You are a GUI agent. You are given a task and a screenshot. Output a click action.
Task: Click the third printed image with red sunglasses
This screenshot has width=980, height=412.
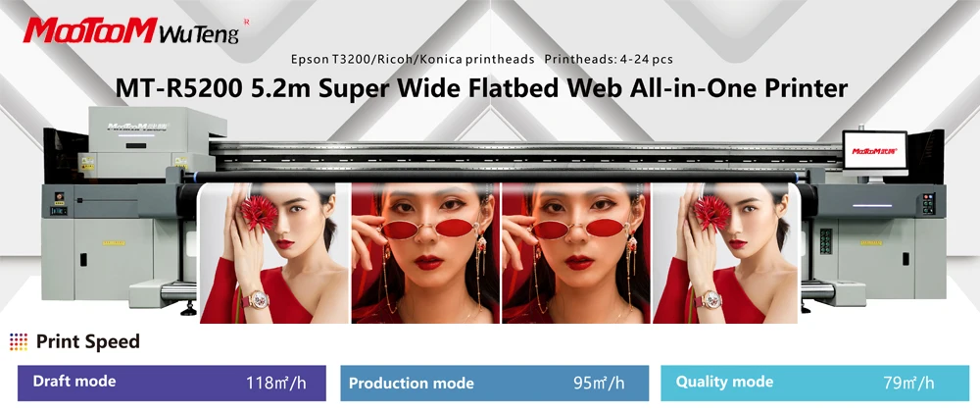[576, 252]
